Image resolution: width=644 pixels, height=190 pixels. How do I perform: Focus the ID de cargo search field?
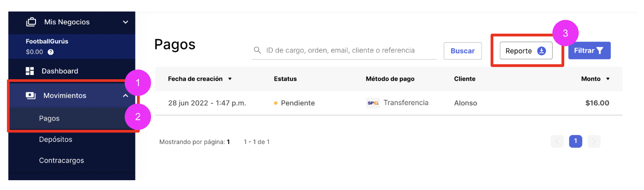coord(344,50)
